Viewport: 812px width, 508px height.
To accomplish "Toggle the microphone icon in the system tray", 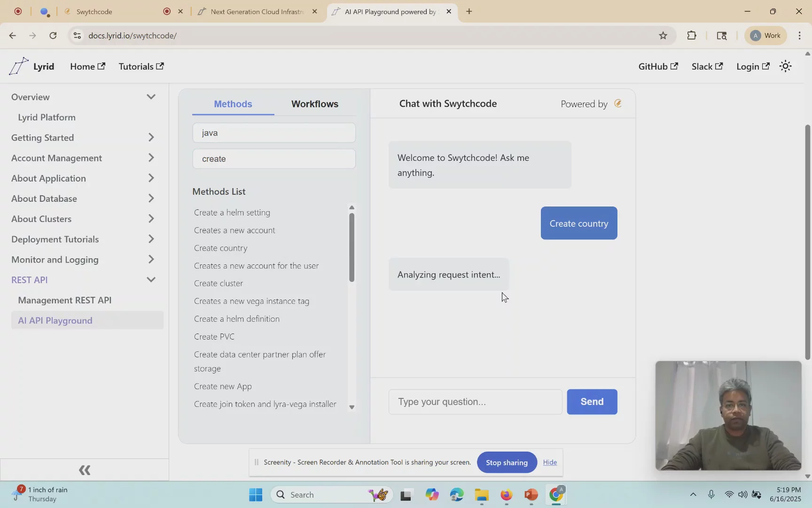I will 711,494.
